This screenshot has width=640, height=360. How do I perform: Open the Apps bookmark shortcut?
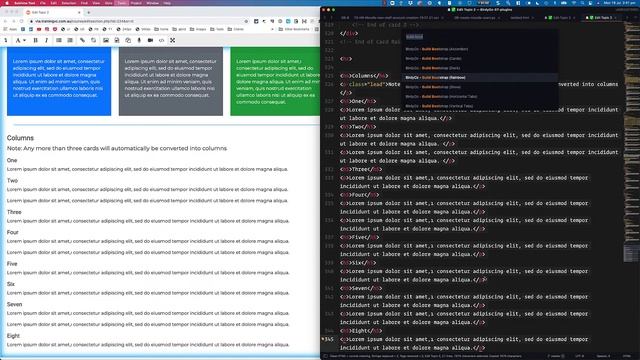coord(11,29)
